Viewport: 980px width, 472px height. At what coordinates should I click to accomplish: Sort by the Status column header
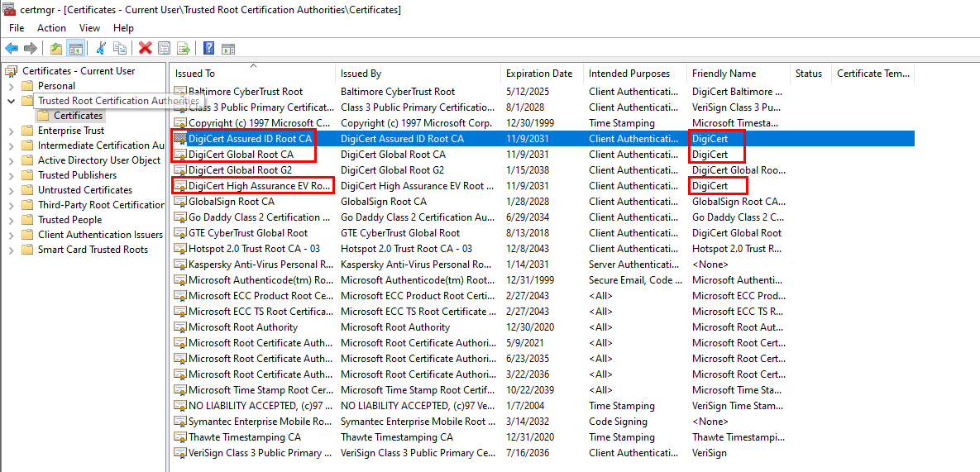click(810, 74)
